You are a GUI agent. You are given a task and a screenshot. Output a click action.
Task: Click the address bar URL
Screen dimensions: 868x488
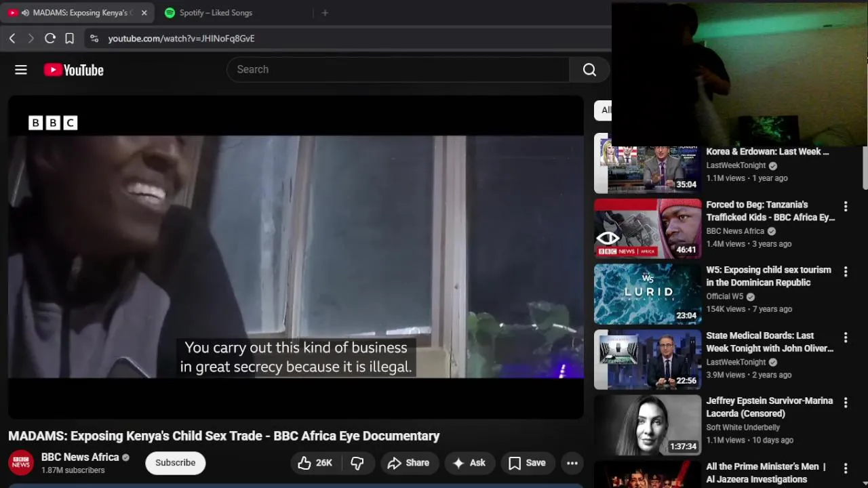pos(181,39)
